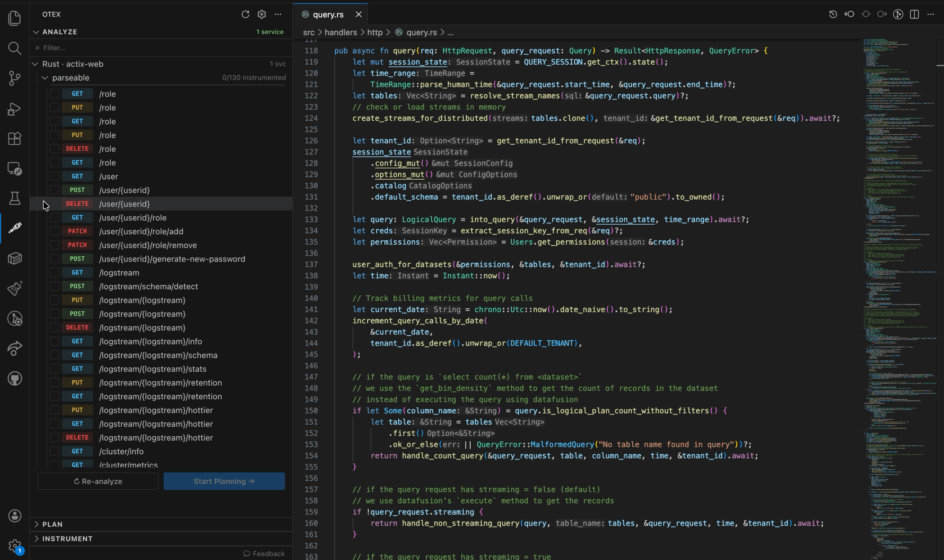Click the Start Planning button

coord(224,481)
